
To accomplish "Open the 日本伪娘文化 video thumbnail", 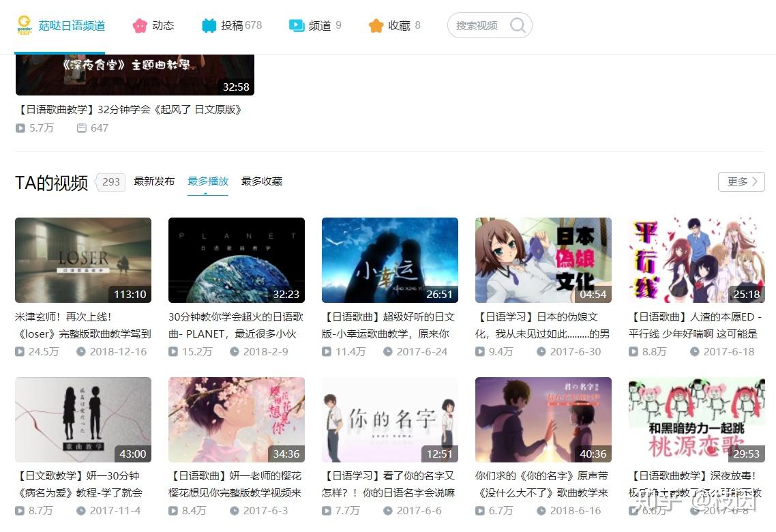I will click(x=543, y=260).
